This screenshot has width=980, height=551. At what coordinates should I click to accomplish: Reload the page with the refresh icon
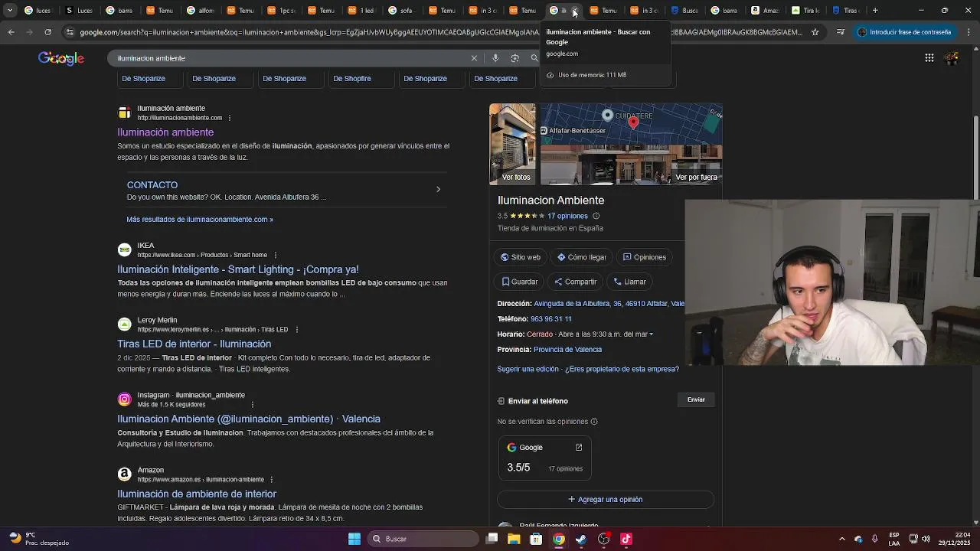(47, 32)
